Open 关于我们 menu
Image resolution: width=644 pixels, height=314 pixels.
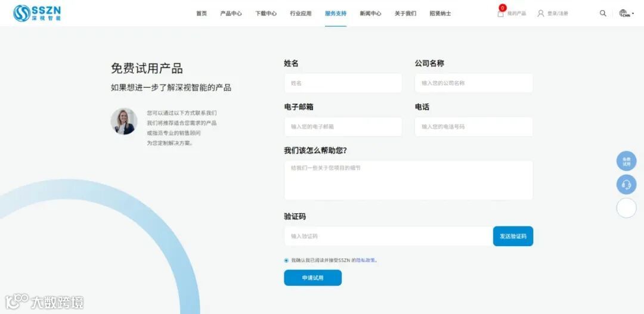pyautogui.click(x=405, y=14)
